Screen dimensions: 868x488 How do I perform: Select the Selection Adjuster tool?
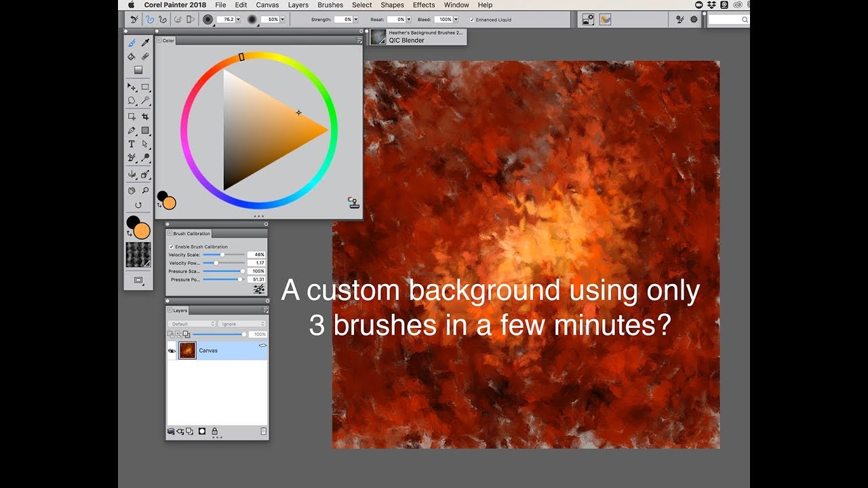tap(132, 117)
